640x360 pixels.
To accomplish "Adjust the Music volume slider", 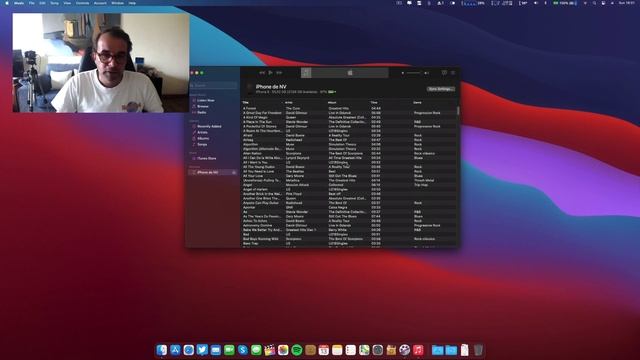I will [413, 73].
